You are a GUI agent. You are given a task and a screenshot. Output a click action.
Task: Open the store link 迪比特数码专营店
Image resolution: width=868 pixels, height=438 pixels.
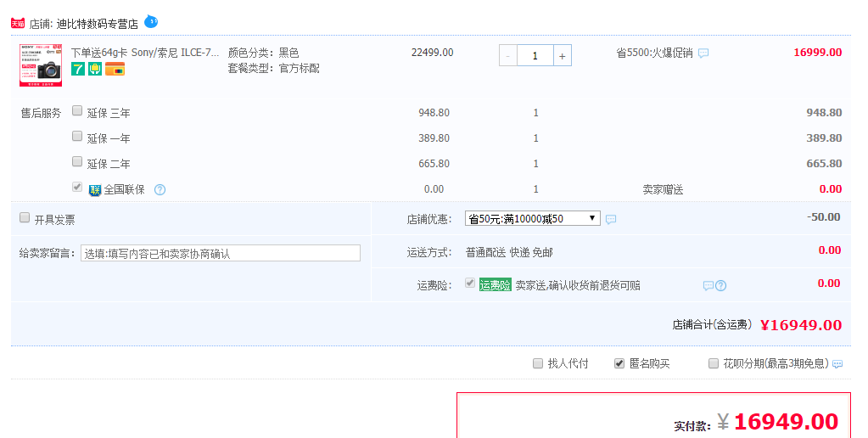[98, 24]
